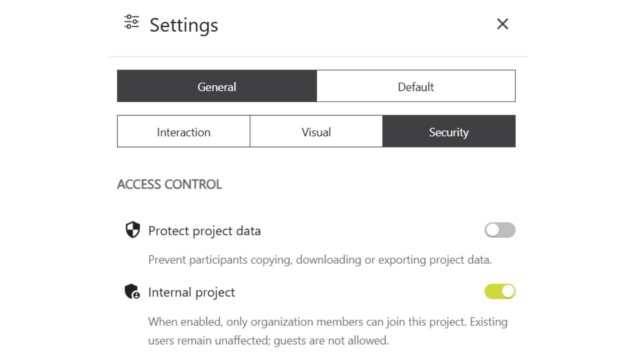
Task: Open the Default settings tab
Action: click(x=416, y=86)
